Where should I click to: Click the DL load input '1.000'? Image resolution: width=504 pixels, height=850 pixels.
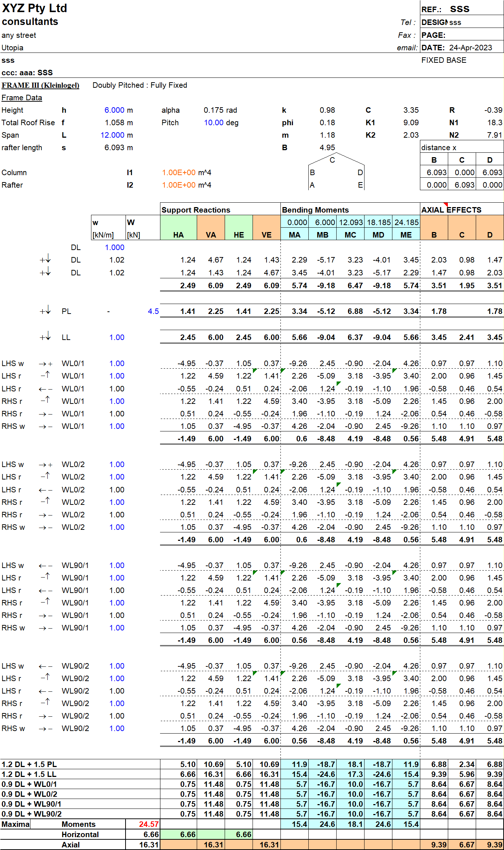(115, 247)
